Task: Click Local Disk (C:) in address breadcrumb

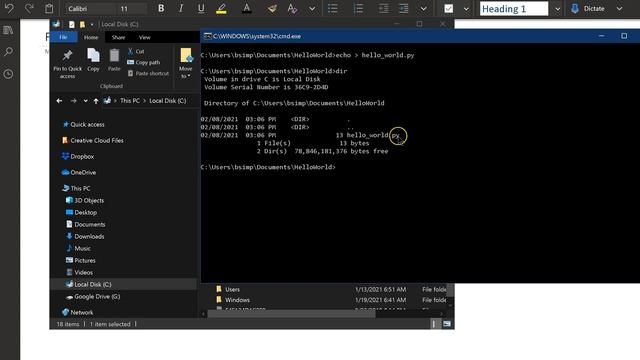Action: coord(167,101)
